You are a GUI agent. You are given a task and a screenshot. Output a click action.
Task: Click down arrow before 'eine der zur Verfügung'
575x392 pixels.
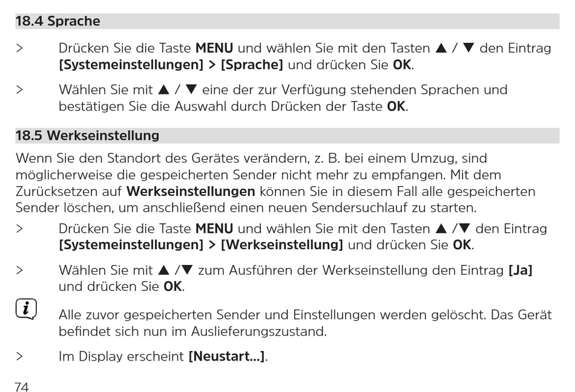click(191, 90)
